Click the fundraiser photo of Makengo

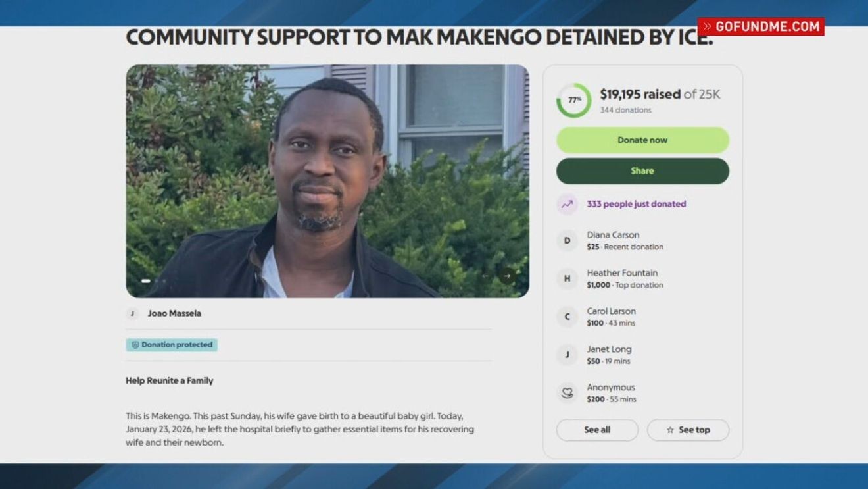327,181
